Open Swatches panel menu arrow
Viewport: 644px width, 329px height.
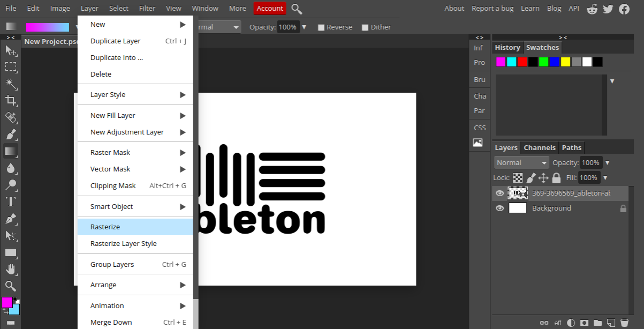612,81
